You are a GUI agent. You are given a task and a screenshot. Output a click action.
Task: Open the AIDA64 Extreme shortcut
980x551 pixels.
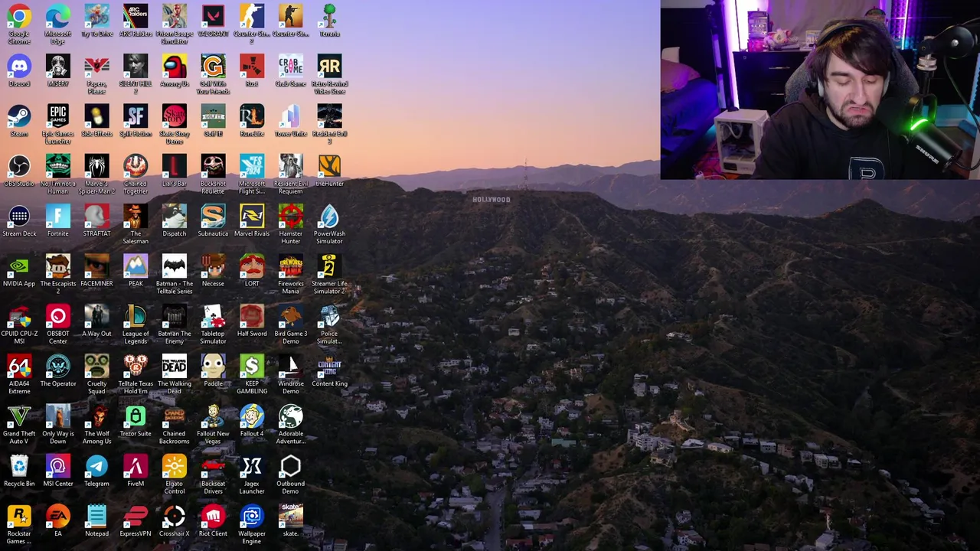tap(19, 367)
